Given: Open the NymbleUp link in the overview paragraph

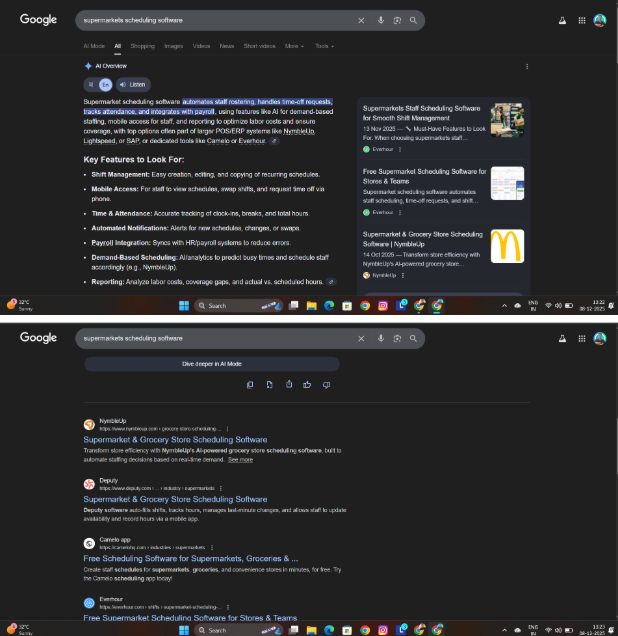Looking at the screenshot, I should 299,131.
